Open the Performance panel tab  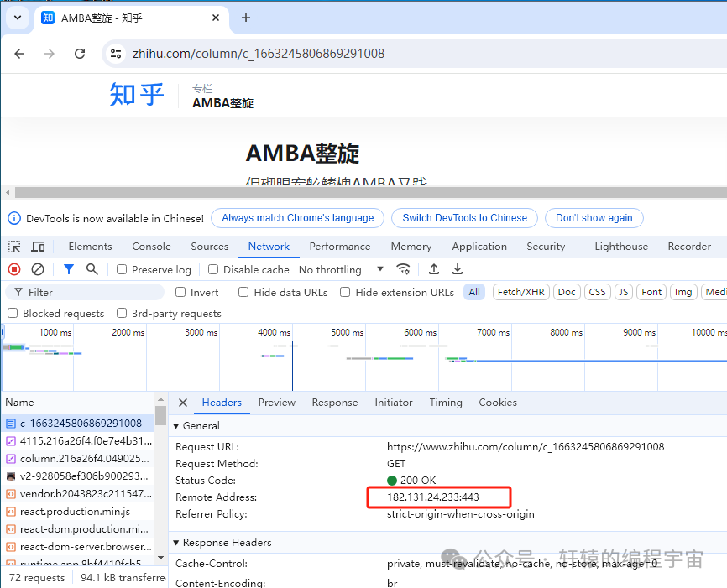tap(340, 247)
